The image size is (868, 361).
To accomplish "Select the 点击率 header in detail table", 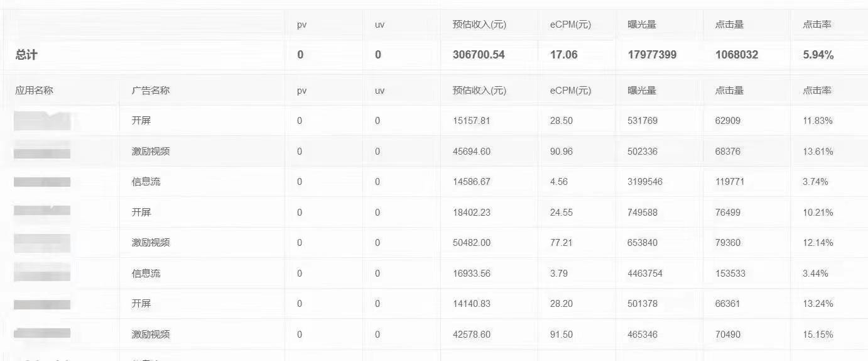I will (x=817, y=90).
